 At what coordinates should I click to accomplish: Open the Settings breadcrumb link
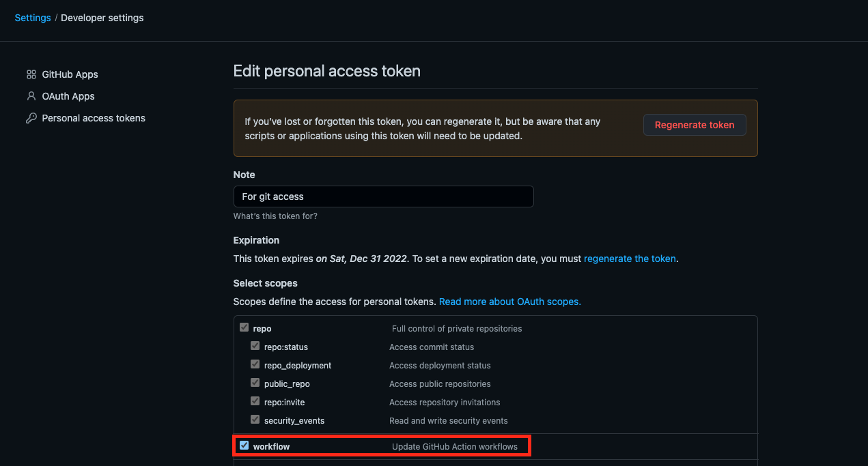32,17
